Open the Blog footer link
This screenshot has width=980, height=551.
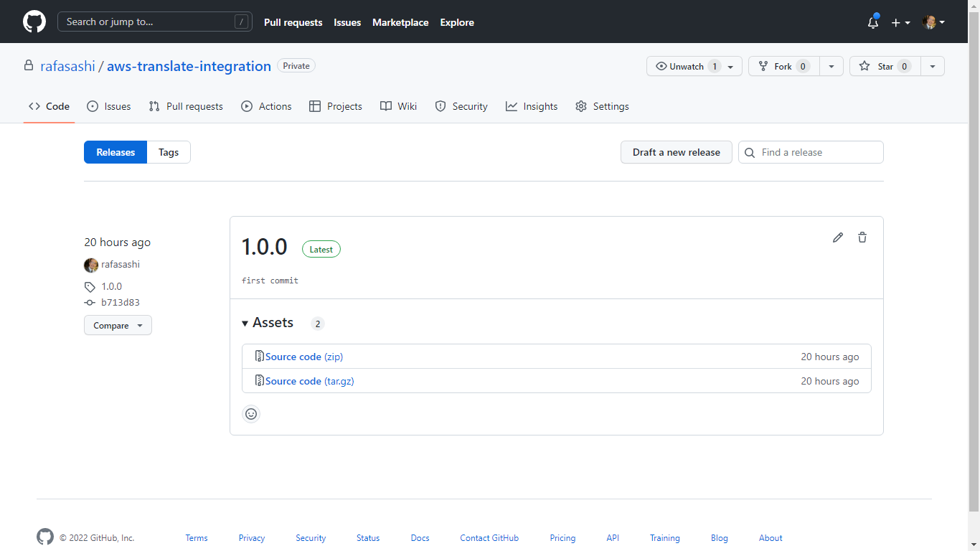point(720,538)
